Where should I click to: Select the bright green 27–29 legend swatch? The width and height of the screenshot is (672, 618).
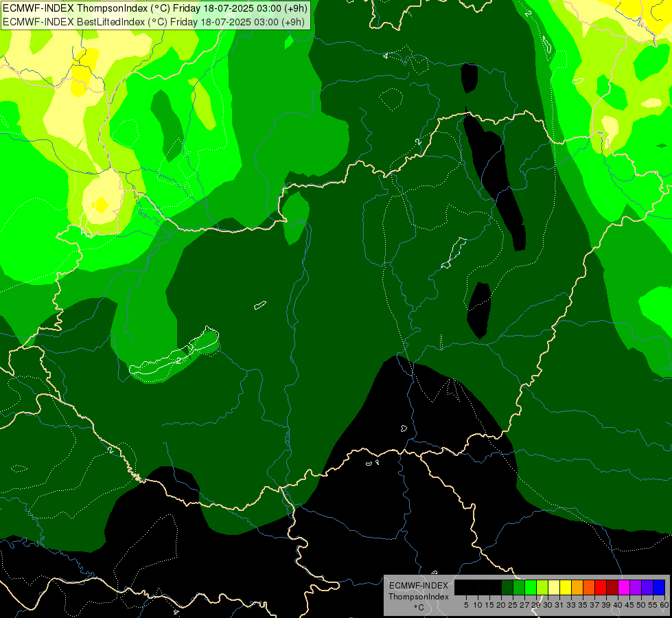click(x=531, y=587)
